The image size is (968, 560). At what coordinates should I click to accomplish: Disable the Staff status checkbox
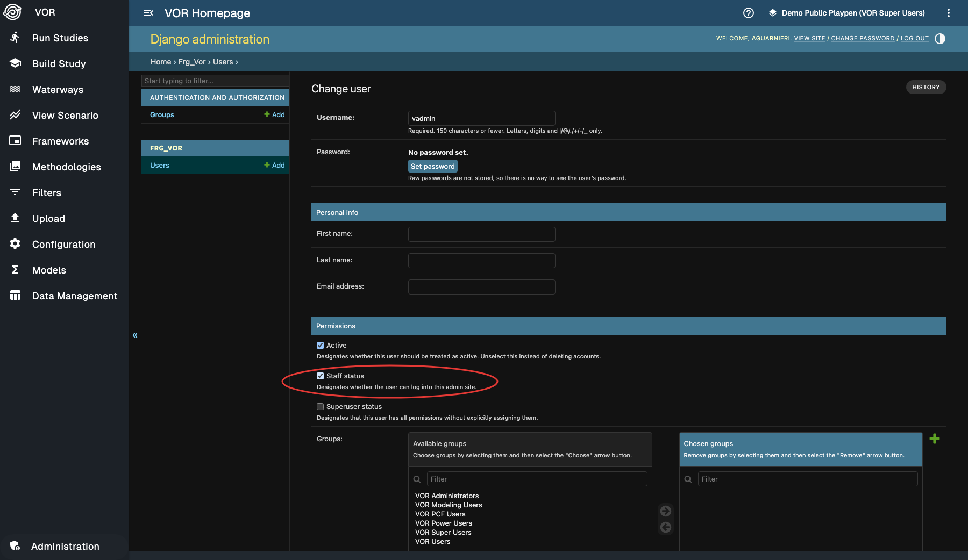coord(321,376)
